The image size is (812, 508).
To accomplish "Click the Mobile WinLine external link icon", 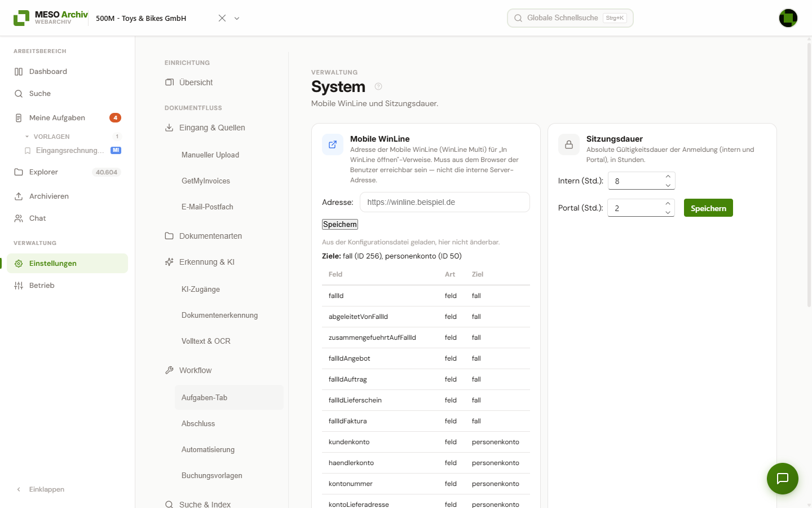I will (x=333, y=144).
